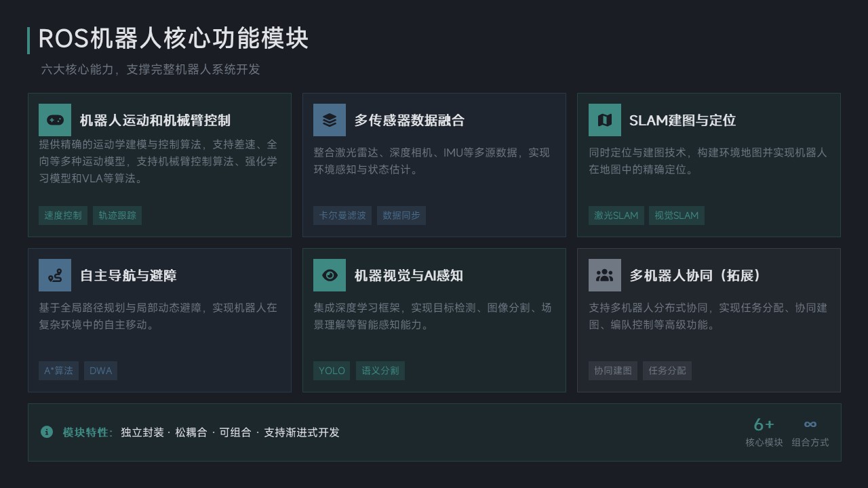868x488 pixels.
Task: Click the layers icon for sensor fusion
Action: click(330, 120)
